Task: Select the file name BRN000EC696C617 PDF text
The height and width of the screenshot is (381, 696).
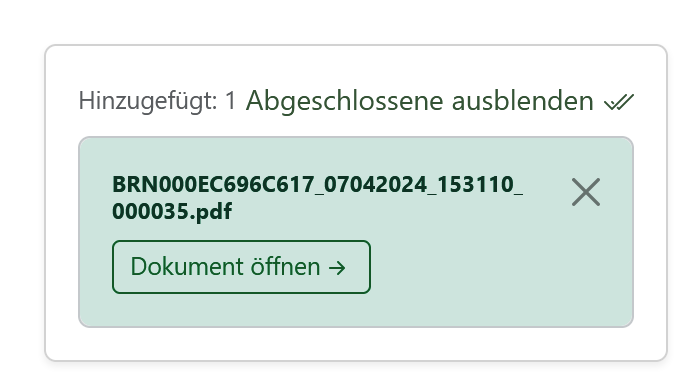Action: coord(317,198)
